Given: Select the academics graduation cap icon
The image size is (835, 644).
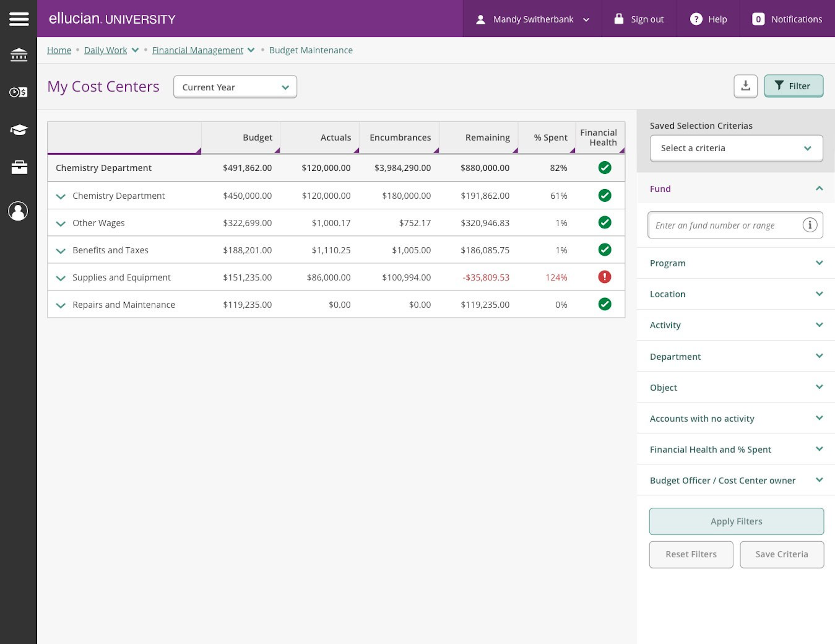Looking at the screenshot, I should click(x=19, y=129).
